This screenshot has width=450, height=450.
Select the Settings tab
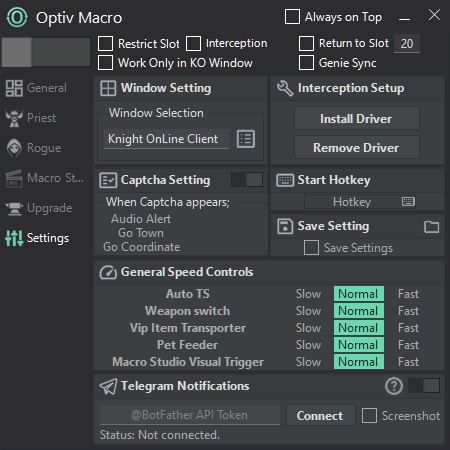pos(37,238)
